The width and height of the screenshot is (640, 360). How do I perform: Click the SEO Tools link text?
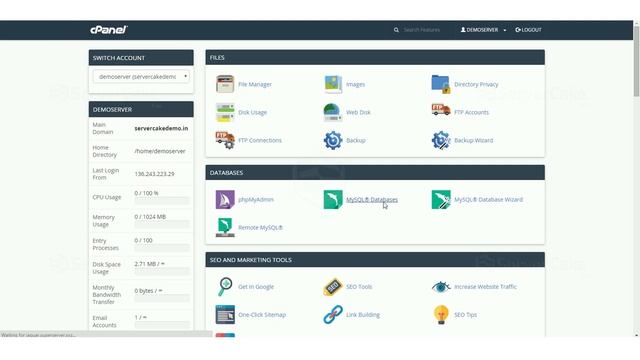click(x=359, y=287)
